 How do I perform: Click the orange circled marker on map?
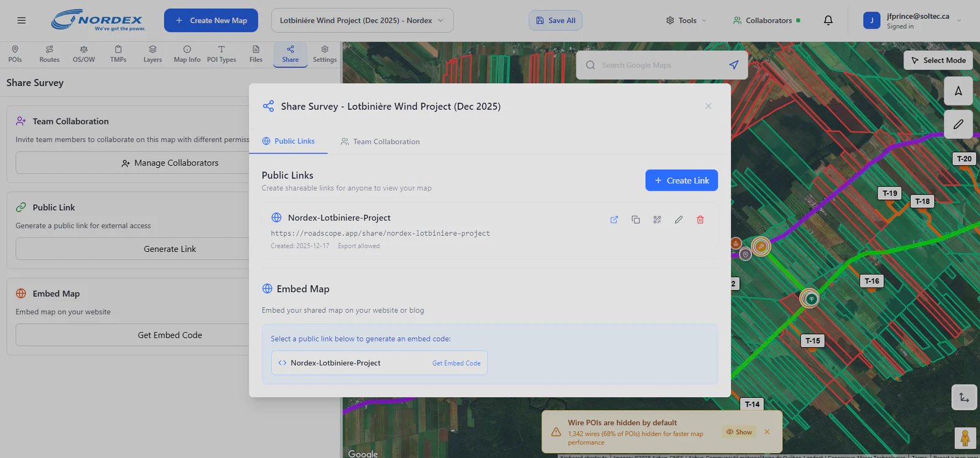(x=761, y=246)
